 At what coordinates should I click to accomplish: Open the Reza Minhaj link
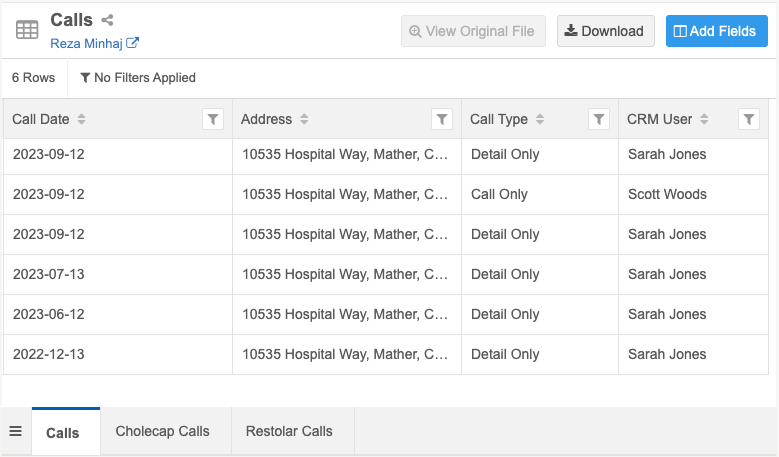click(86, 43)
